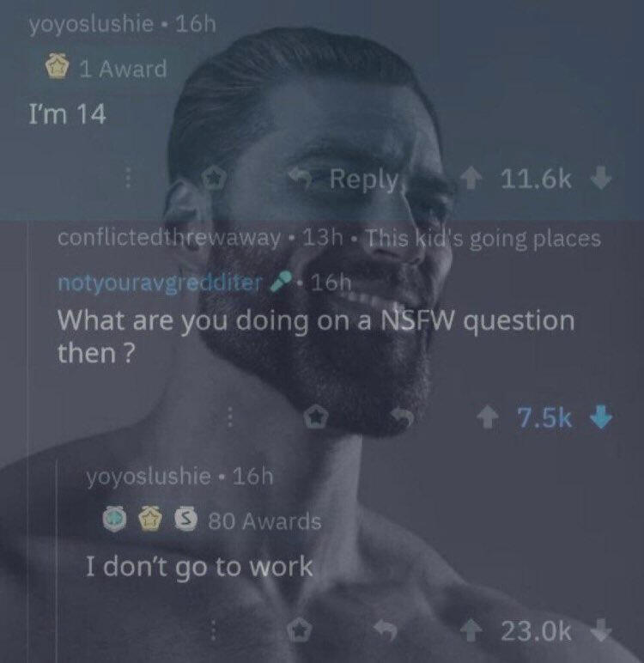The height and width of the screenshot is (663, 644).
Task: Upvote the "I don't go to work" comment
Action: 471,631
